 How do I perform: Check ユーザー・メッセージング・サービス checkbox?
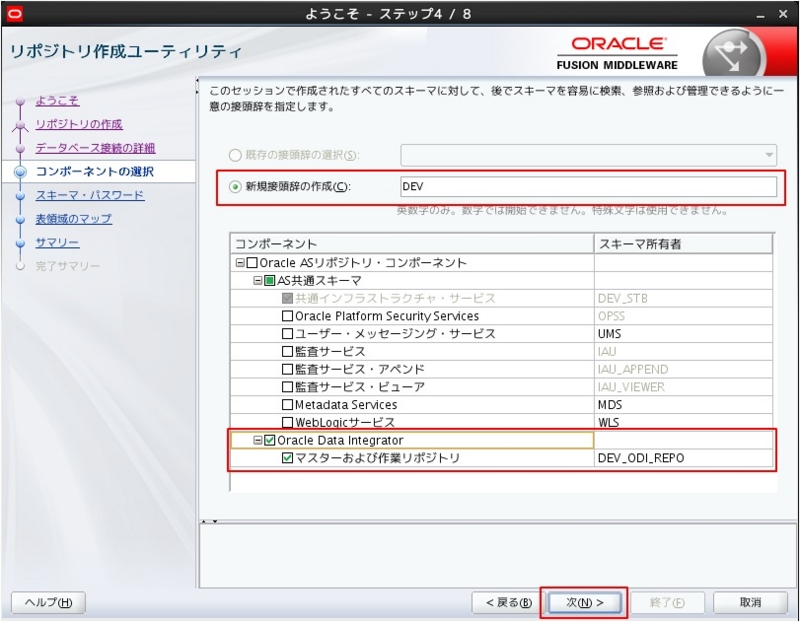click(287, 334)
